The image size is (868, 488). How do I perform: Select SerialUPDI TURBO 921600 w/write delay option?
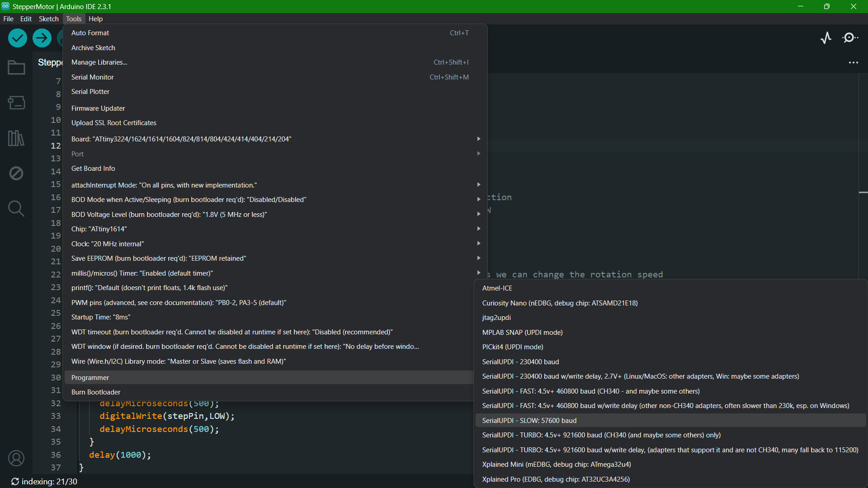click(671, 450)
